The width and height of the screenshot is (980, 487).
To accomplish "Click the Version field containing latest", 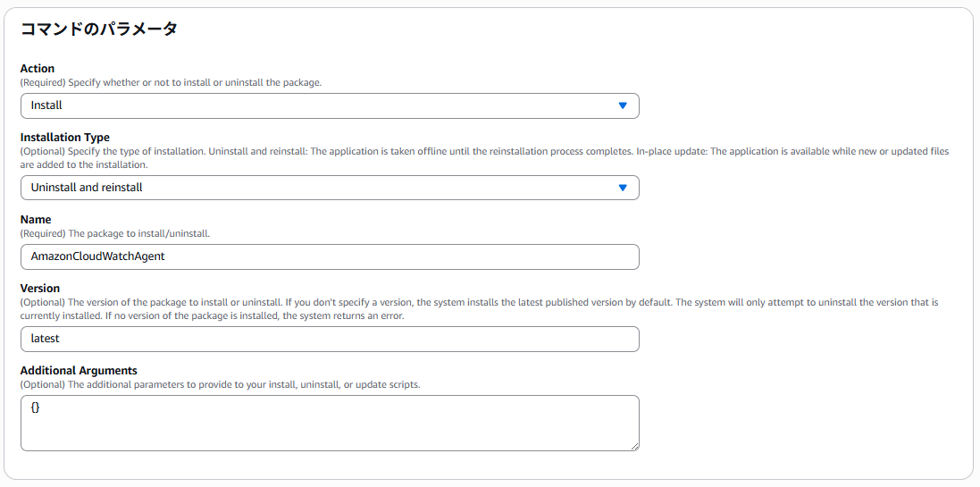I will point(330,339).
